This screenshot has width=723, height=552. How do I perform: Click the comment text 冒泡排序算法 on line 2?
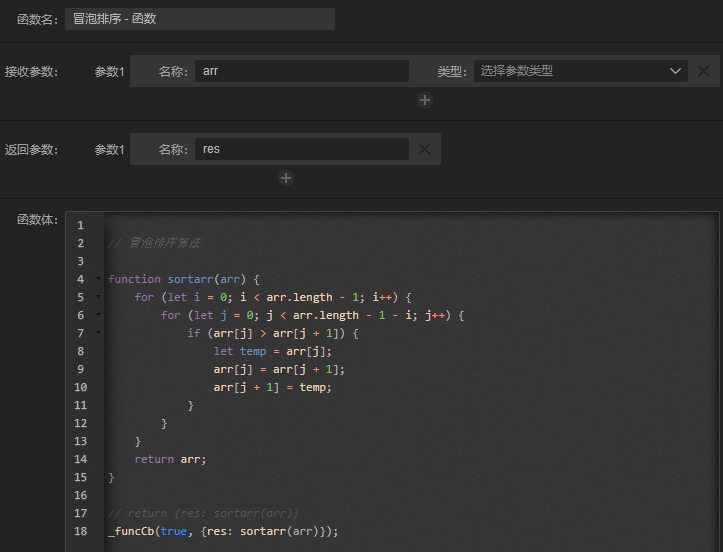165,243
